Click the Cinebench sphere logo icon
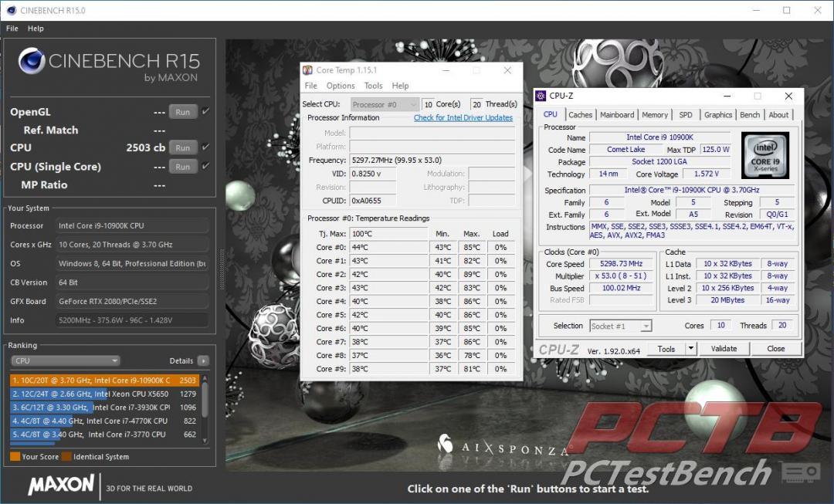The width and height of the screenshot is (834, 504). [x=32, y=62]
